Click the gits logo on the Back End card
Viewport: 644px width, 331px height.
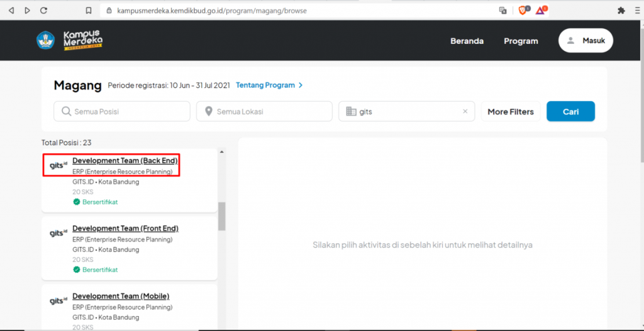(58, 166)
